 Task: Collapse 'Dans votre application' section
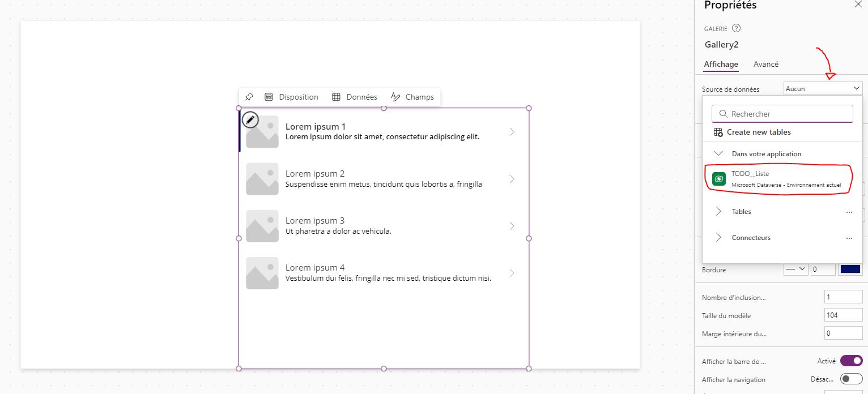pyautogui.click(x=718, y=153)
